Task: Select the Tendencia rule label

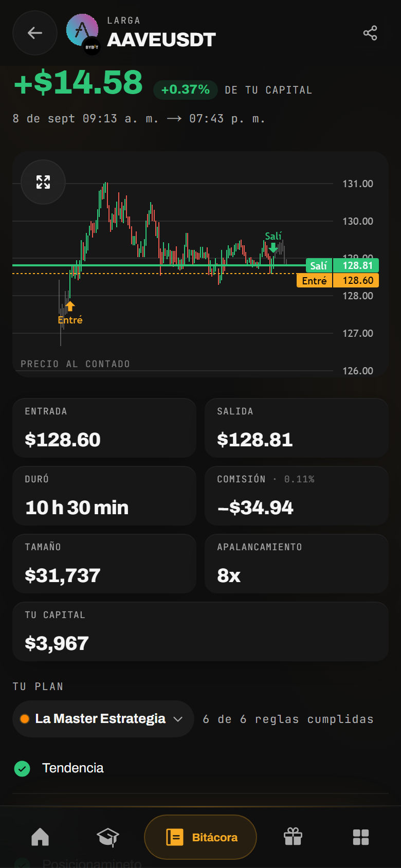Action: point(73,768)
